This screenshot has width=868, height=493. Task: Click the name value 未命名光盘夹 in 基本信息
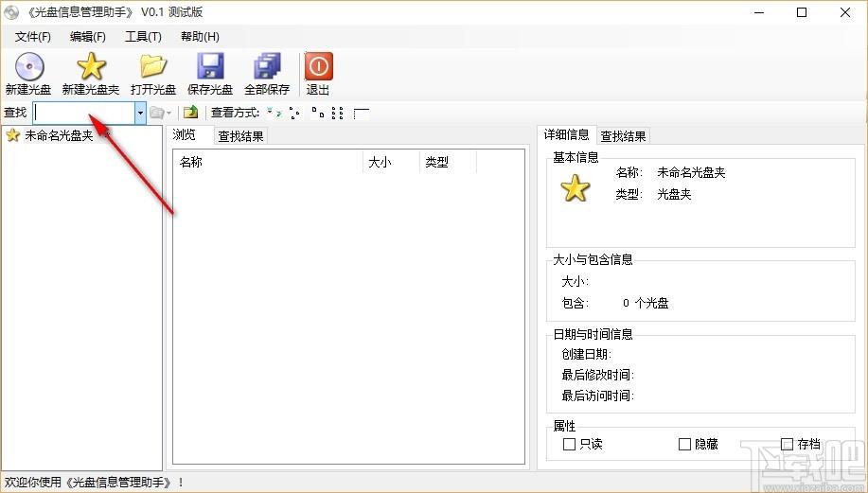coord(691,172)
